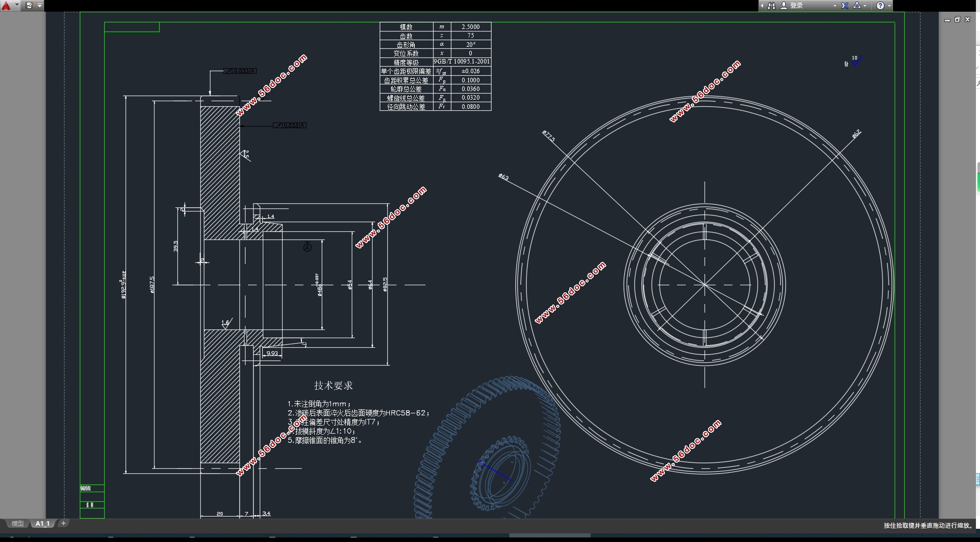Screen dimensions: 980x542
Task: Minimize the drawing window
Action: click(x=947, y=20)
